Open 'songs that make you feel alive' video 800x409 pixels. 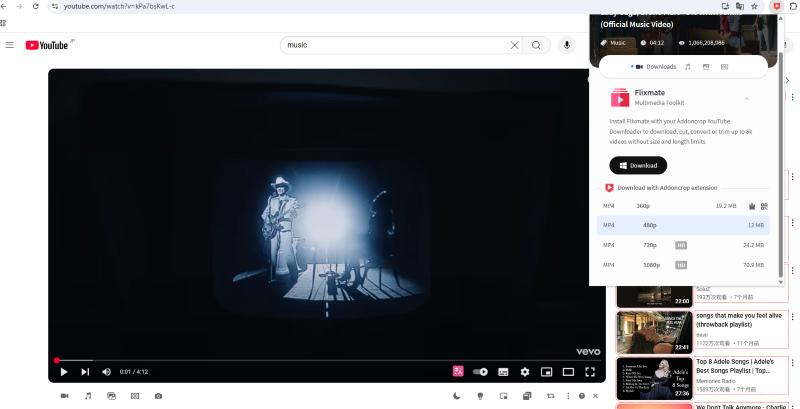point(739,320)
